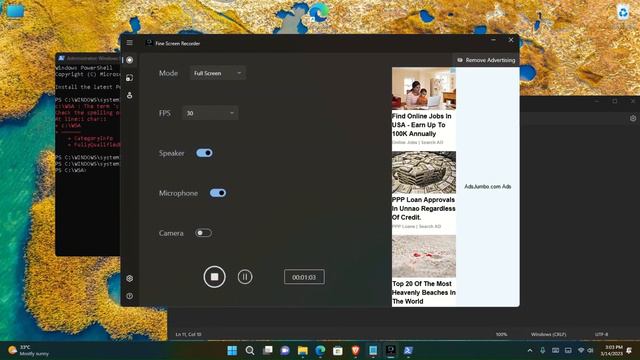Open the weather widget showing 33°C
The height and width of the screenshot is (360, 640).
tap(29, 350)
